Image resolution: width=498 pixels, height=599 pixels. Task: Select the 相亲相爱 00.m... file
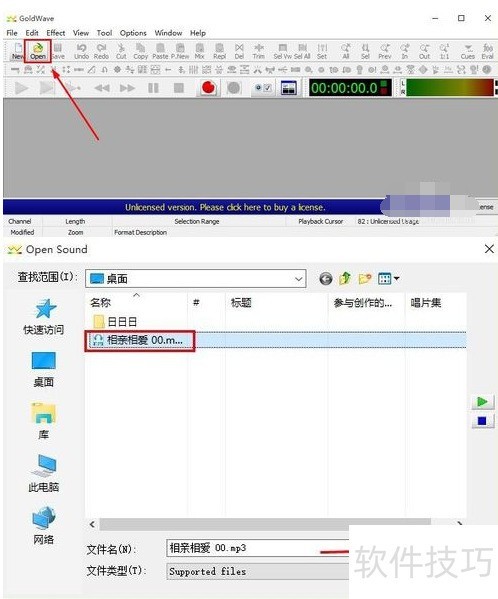coord(140,340)
